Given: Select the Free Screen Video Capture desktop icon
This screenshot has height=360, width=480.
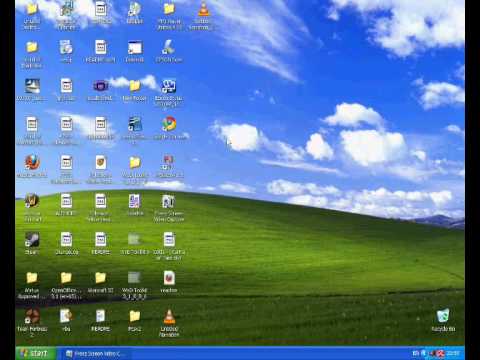Looking at the screenshot, I should pos(169,201).
